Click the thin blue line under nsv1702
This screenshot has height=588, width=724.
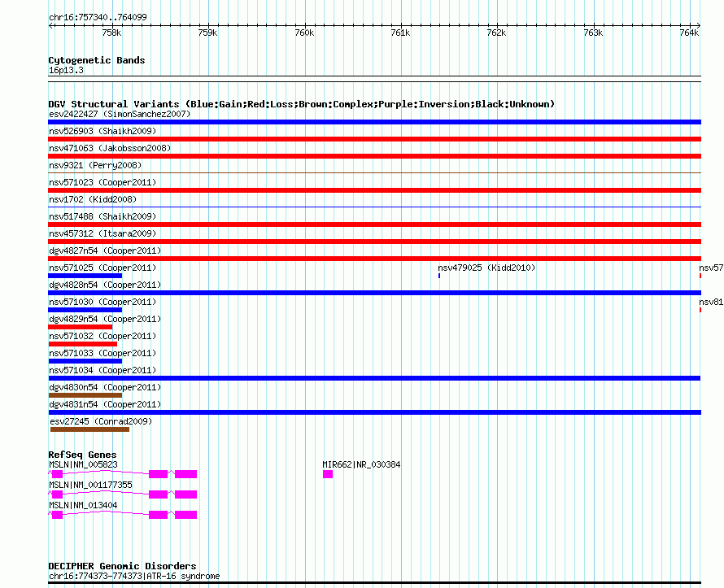pyautogui.click(x=374, y=207)
